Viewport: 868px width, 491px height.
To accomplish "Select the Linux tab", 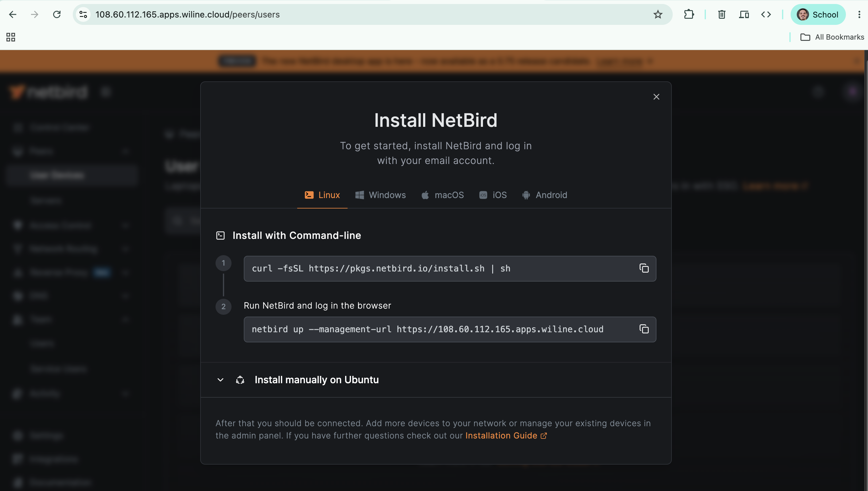I will (x=322, y=195).
